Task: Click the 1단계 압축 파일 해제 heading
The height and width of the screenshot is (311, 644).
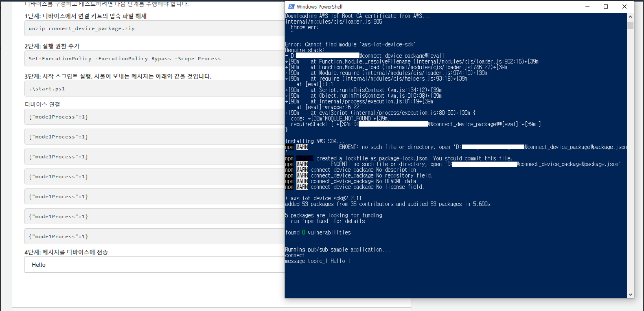Action: point(85,16)
